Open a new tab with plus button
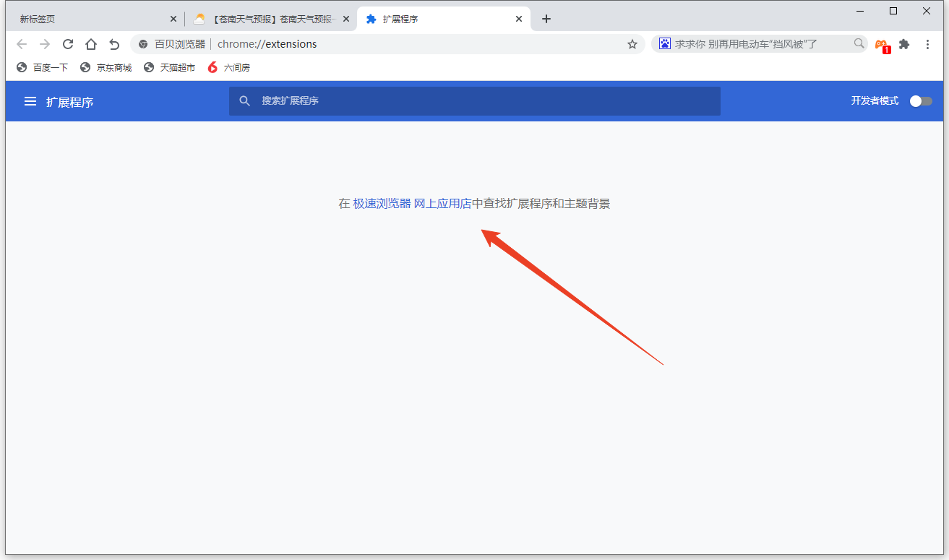The image size is (949, 560). click(x=546, y=20)
